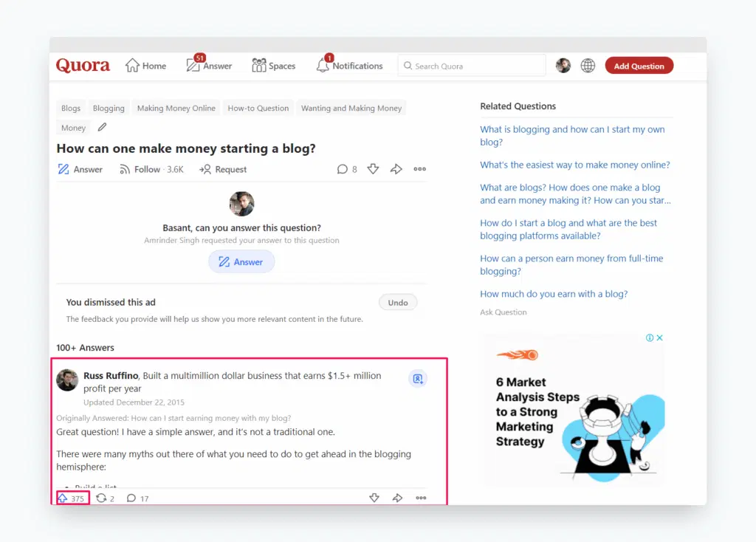Upvote Russ Ruffino's answer
Viewport: 756px width, 542px height.
[72, 498]
